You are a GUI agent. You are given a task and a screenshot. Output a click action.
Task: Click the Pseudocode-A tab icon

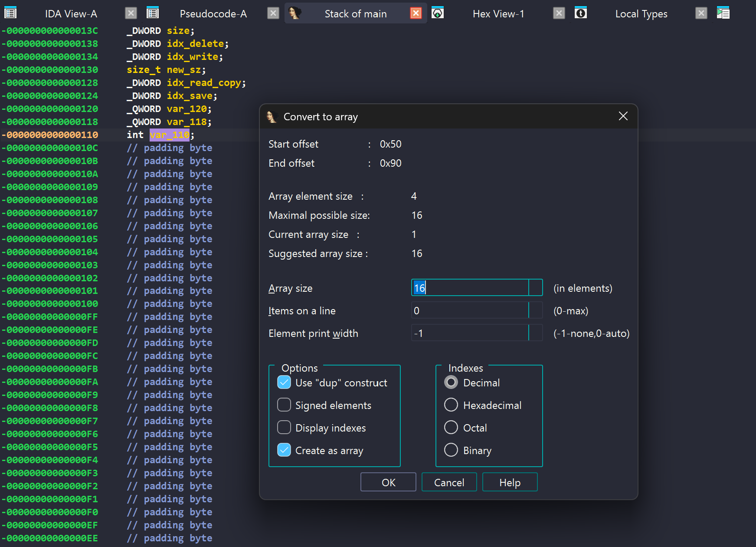point(153,13)
